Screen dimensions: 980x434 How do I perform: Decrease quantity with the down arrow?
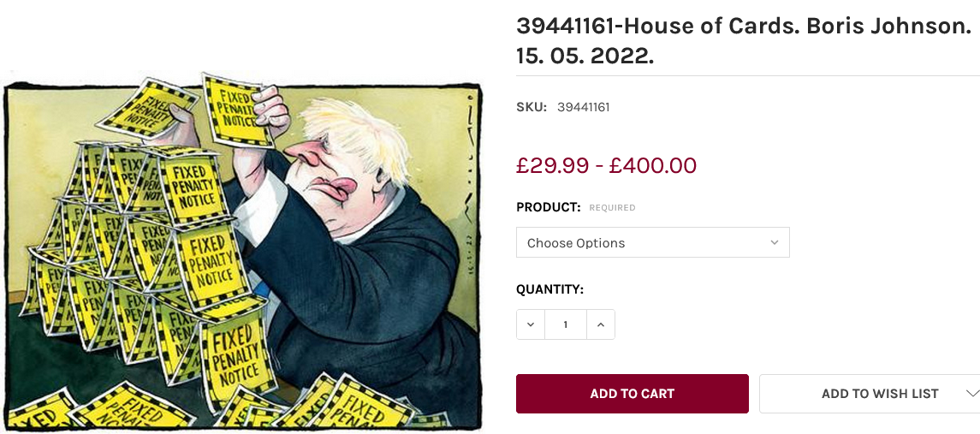(x=531, y=324)
